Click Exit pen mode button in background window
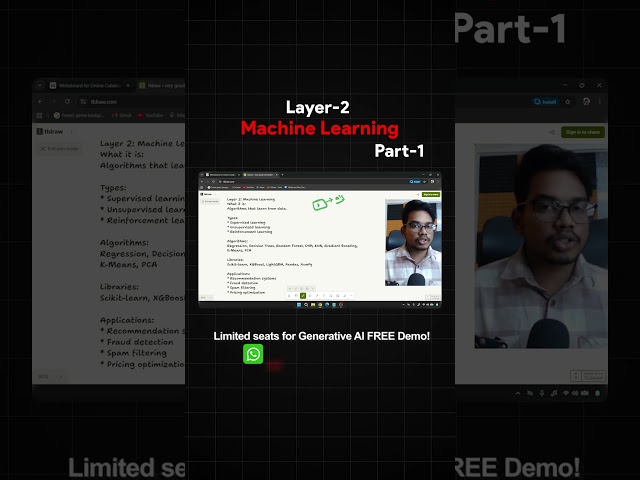Screen dimensions: 640x480 pyautogui.click(x=60, y=149)
